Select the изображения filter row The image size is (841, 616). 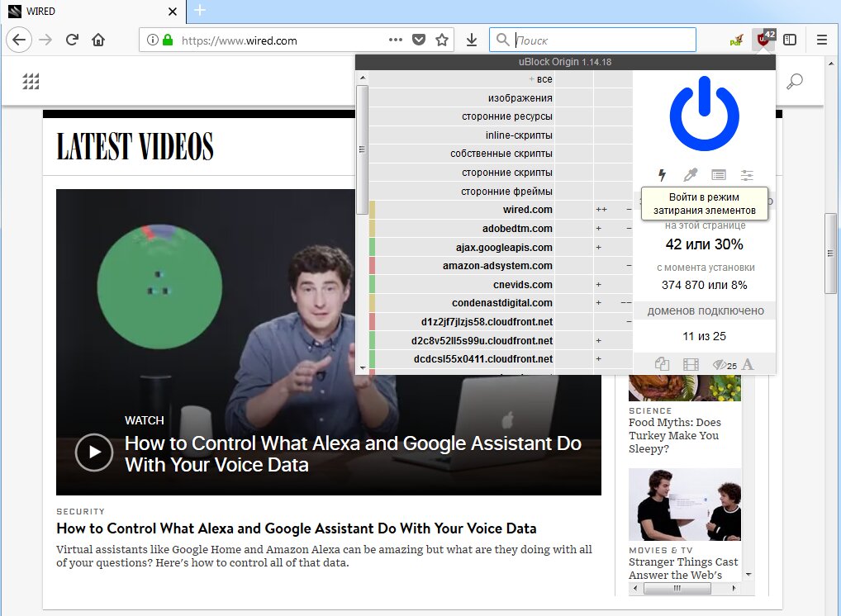coord(461,97)
